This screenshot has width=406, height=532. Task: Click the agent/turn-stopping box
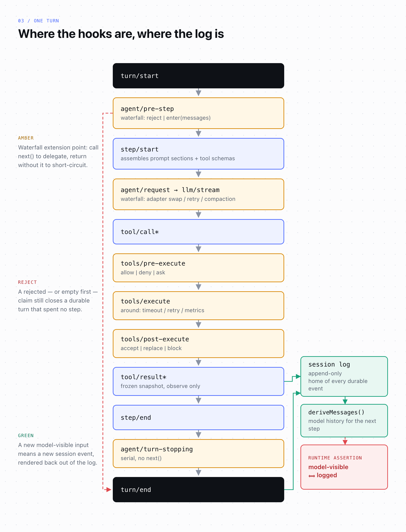(198, 454)
